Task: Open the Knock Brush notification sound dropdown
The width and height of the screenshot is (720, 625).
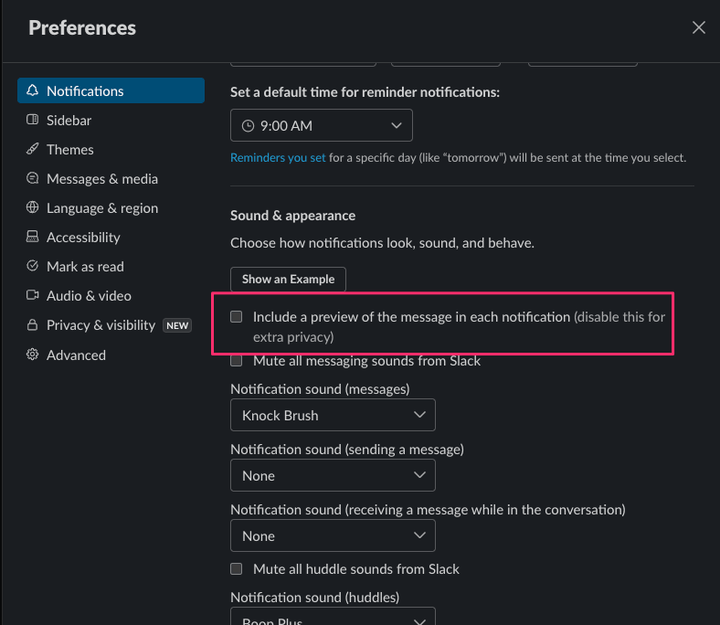Action: tap(332, 415)
